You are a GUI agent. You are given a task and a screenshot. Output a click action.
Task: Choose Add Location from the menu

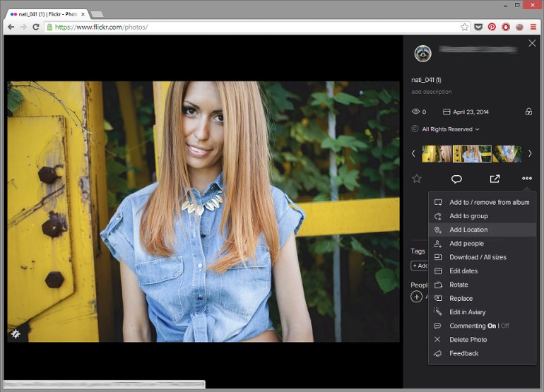pyautogui.click(x=483, y=230)
